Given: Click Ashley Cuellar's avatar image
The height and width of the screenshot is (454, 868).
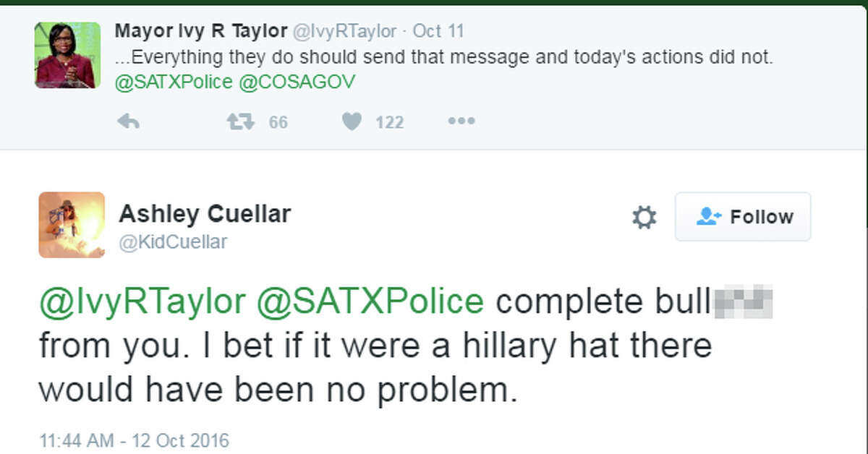Looking at the screenshot, I should pos(72,225).
